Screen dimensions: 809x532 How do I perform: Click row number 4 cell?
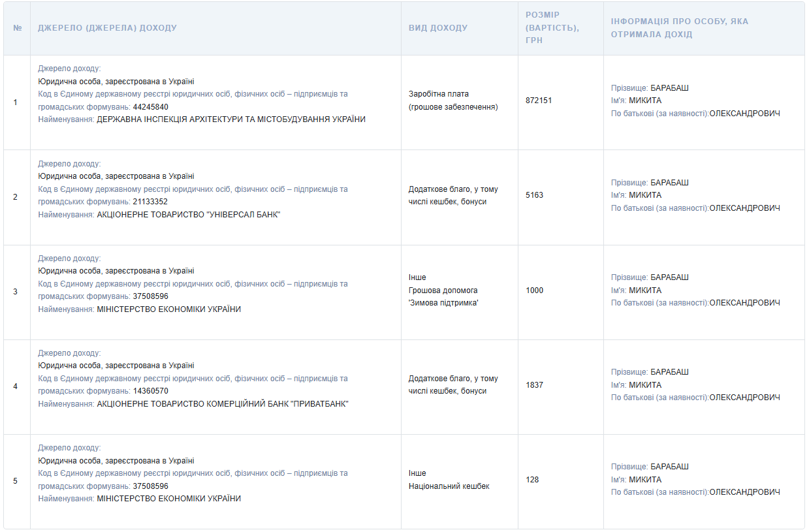[16, 386]
